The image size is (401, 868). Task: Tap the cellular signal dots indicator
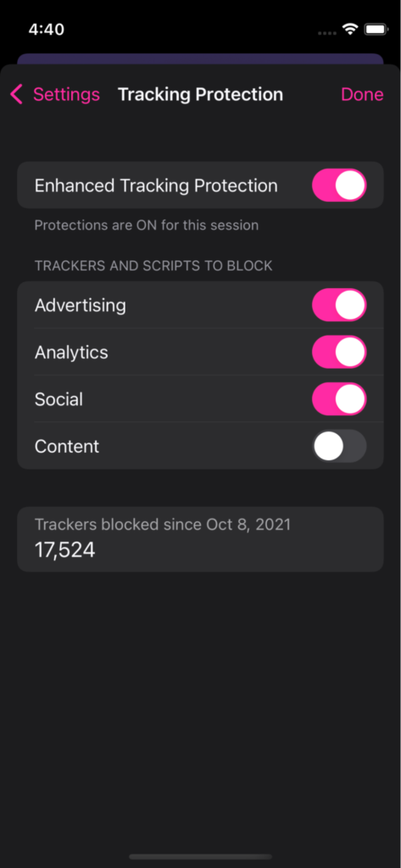click(327, 33)
